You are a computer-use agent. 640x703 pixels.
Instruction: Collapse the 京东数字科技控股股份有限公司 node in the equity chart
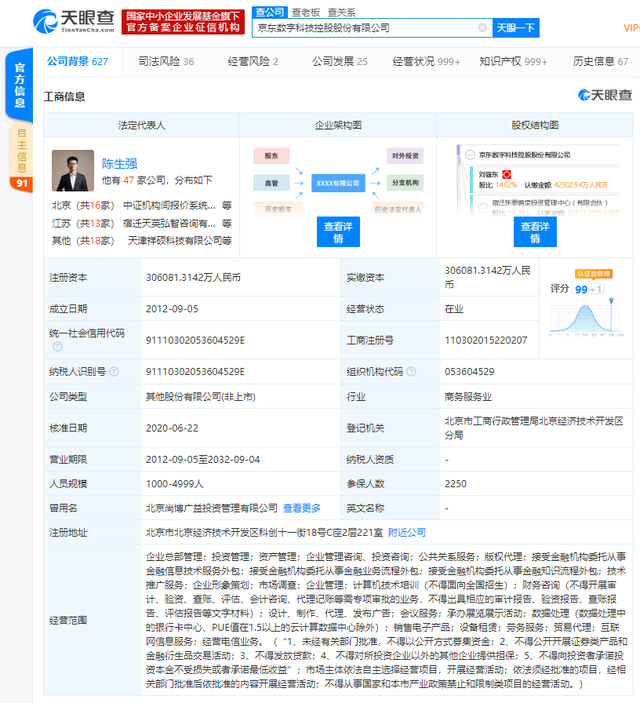[470, 155]
